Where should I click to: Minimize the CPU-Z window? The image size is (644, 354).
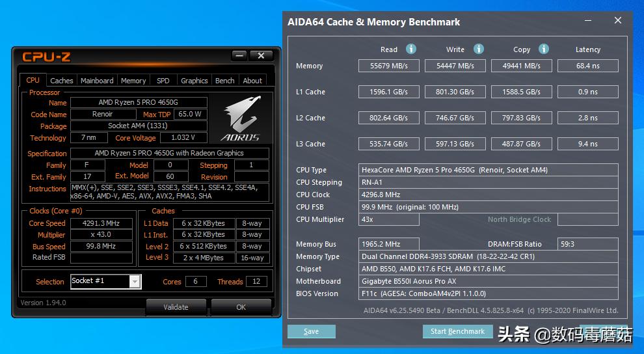coord(239,55)
